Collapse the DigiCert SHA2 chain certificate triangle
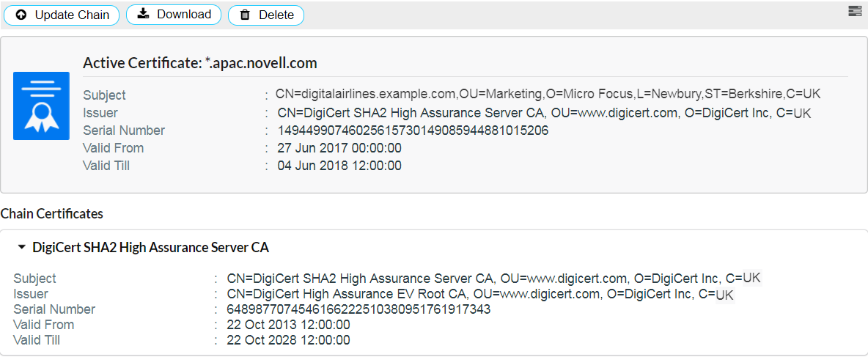 tap(22, 248)
